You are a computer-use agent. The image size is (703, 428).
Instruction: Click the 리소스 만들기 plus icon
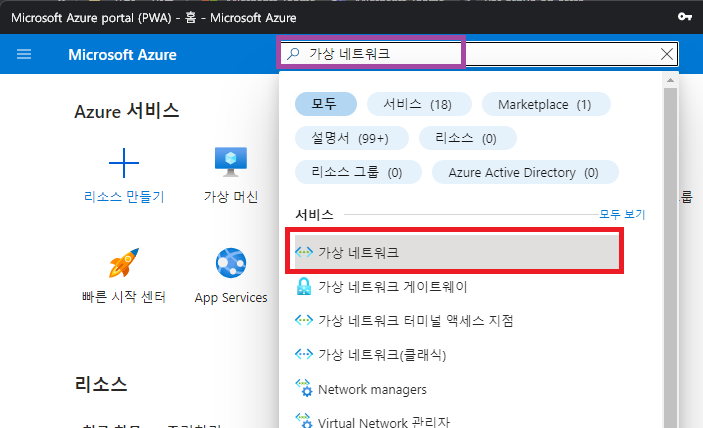(x=124, y=163)
